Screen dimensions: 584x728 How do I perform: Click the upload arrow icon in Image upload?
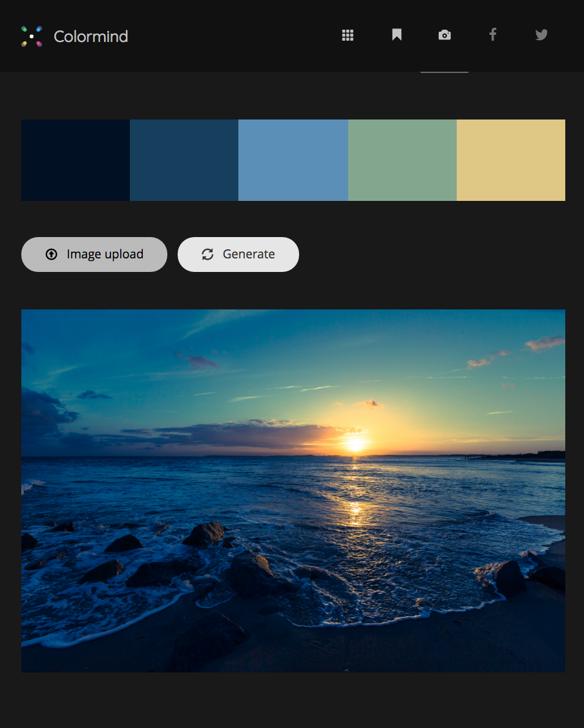[x=52, y=255]
